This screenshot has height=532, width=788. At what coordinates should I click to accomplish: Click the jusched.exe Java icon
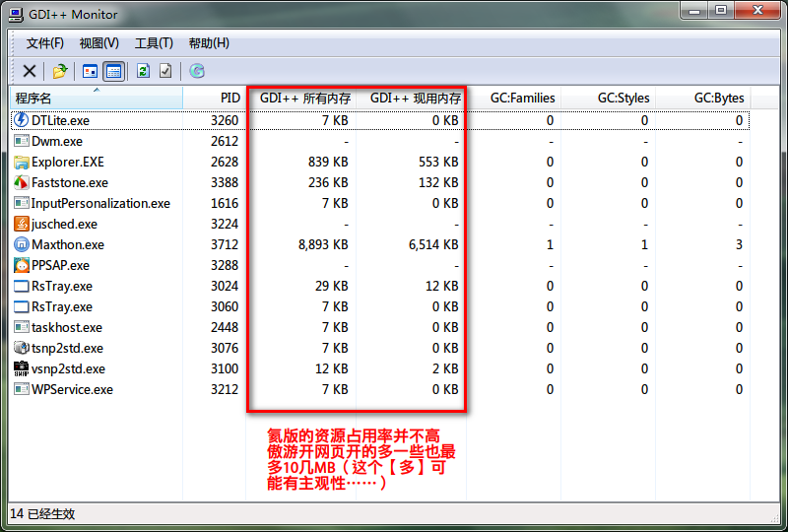point(21,224)
